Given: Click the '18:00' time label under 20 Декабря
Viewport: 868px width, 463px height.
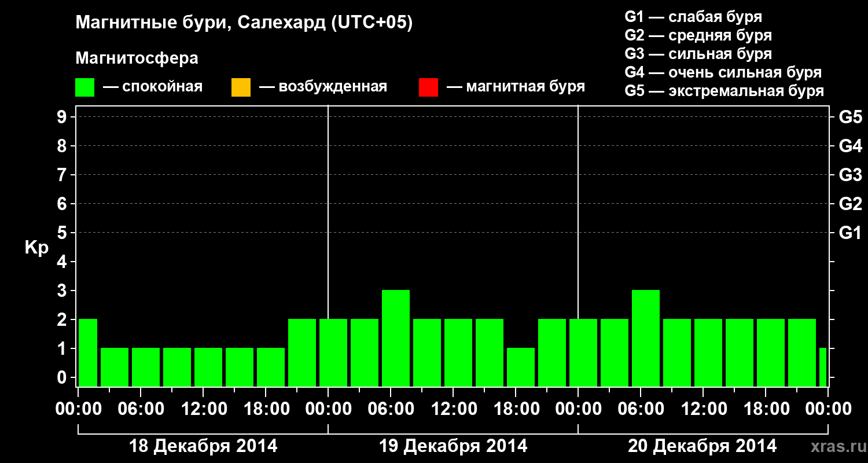Looking at the screenshot, I should [766, 409].
